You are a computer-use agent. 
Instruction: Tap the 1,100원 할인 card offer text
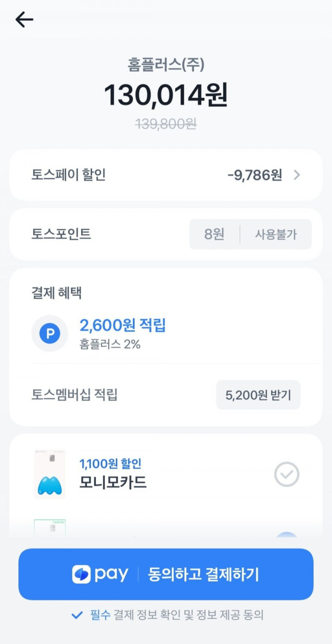[x=111, y=464]
